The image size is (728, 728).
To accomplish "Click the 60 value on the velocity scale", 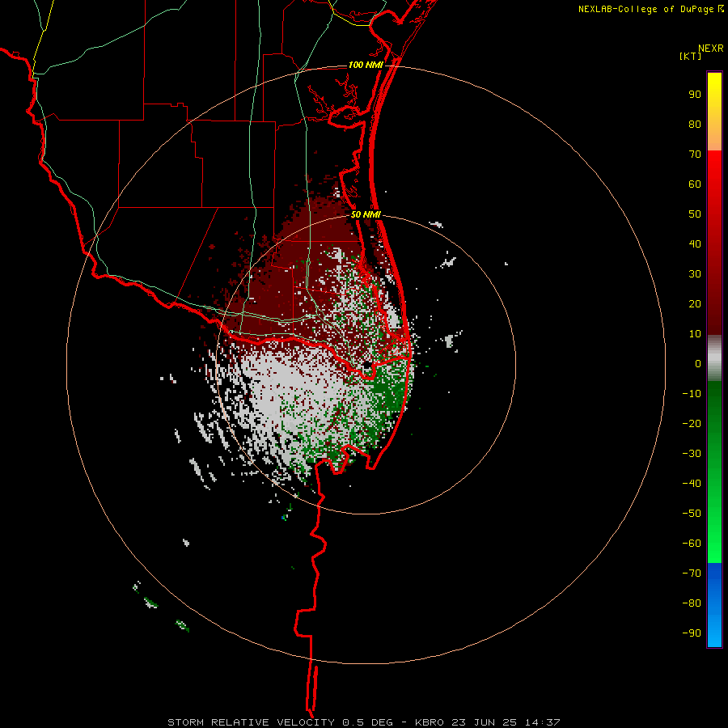I will [695, 184].
